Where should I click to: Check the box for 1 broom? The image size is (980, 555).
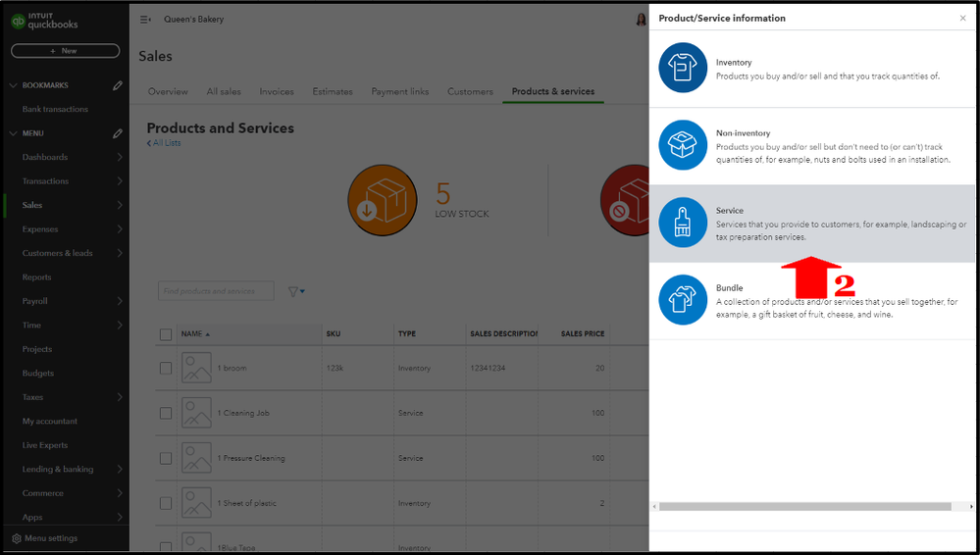point(166,368)
